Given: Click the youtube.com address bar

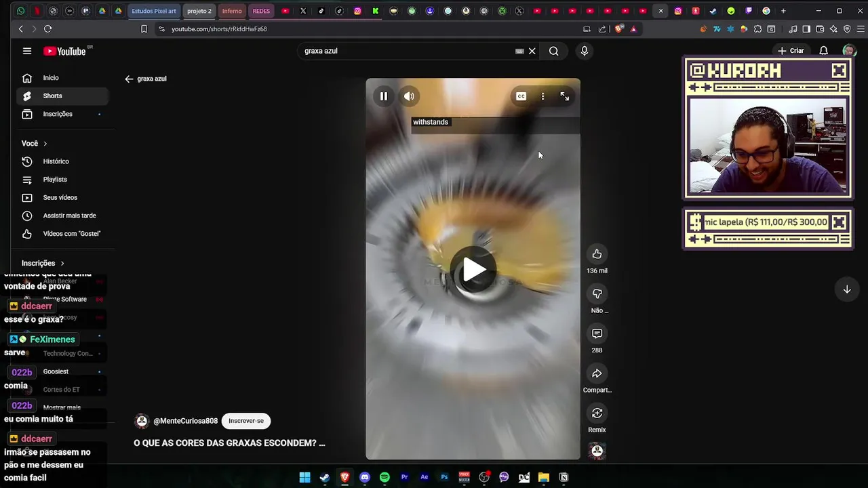Looking at the screenshot, I should (x=366, y=29).
